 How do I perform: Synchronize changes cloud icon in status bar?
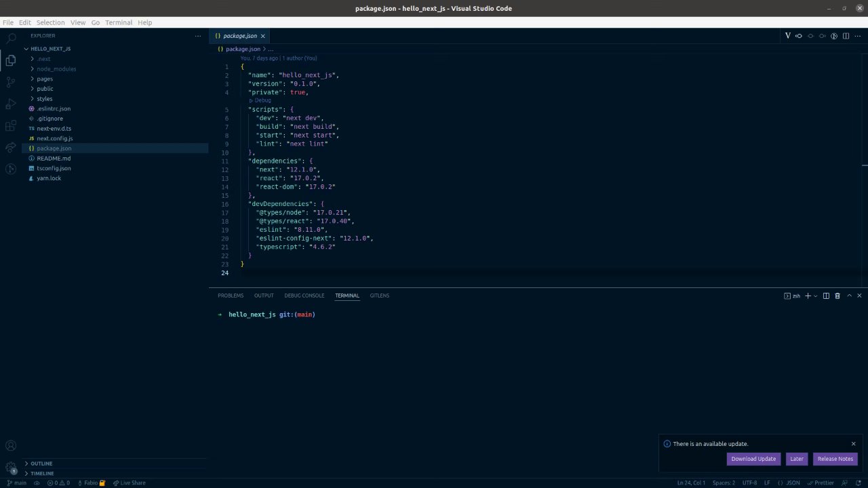click(x=37, y=483)
